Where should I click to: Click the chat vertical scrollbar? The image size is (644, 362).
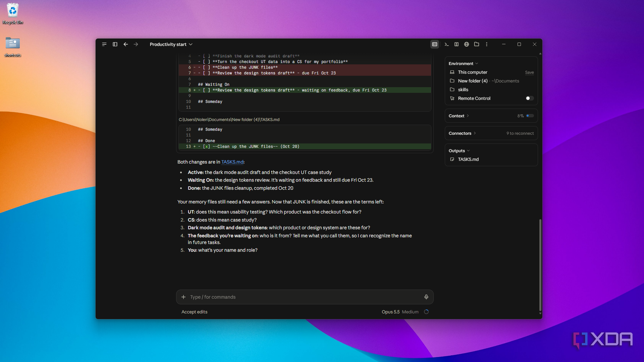point(540,265)
